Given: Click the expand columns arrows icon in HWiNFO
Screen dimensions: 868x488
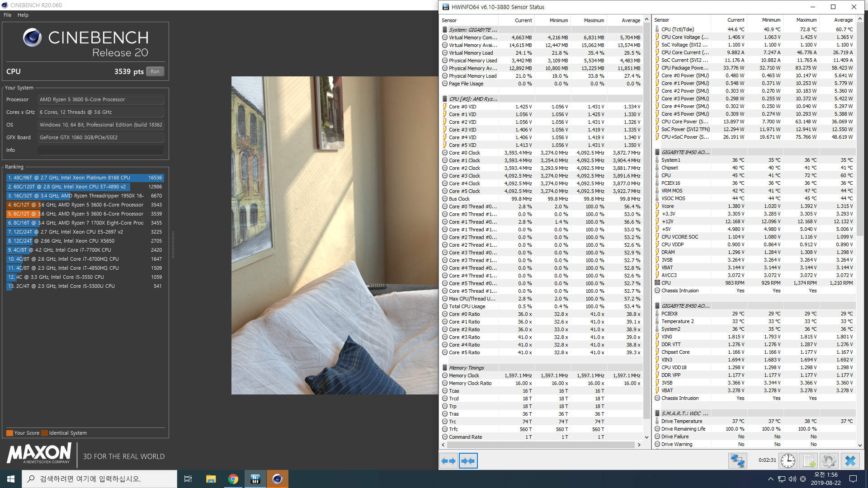Looking at the screenshot, I should click(x=448, y=461).
